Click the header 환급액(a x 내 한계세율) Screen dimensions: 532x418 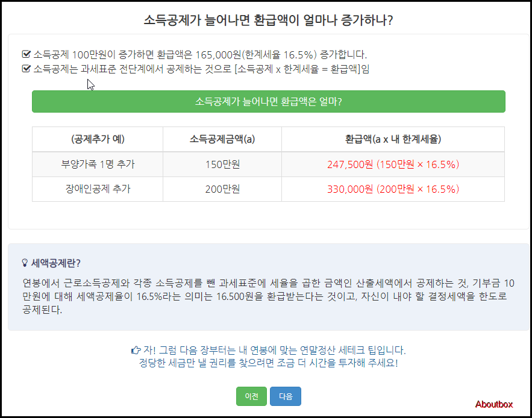click(x=393, y=139)
